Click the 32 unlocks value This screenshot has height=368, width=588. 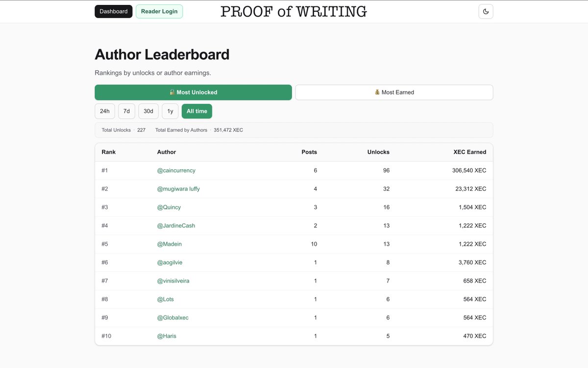coord(386,189)
